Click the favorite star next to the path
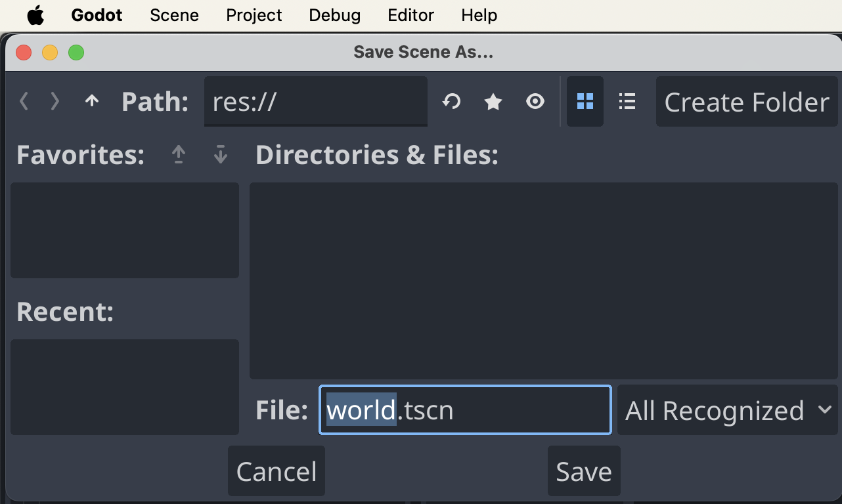This screenshot has width=842, height=504. 493,101
